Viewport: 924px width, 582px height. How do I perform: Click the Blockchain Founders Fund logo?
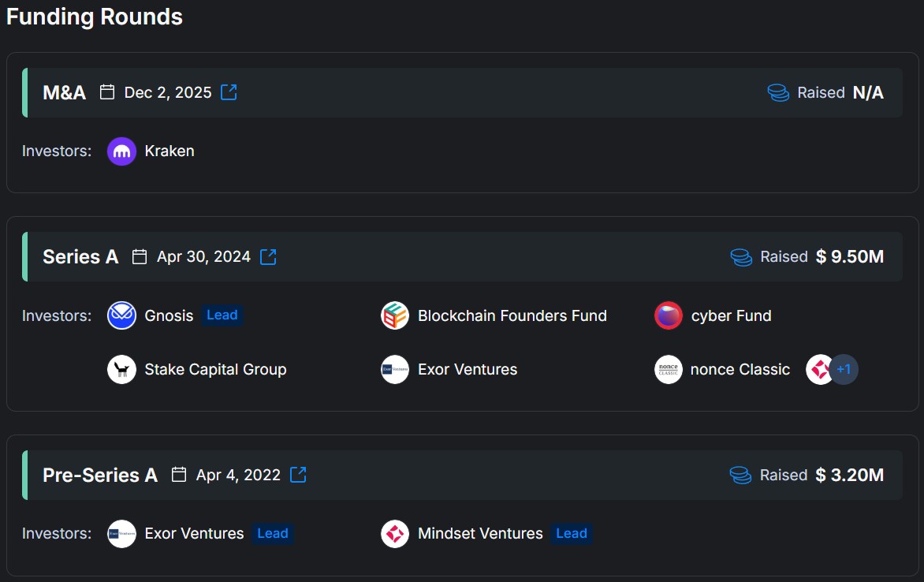pos(395,315)
